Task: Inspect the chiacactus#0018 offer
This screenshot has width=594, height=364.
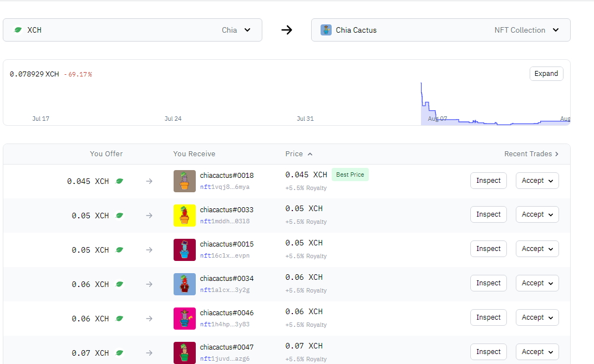Action: tap(488, 181)
